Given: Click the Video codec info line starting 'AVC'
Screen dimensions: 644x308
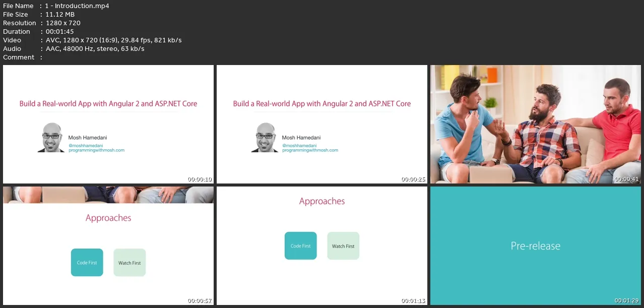Looking at the screenshot, I should [113, 40].
